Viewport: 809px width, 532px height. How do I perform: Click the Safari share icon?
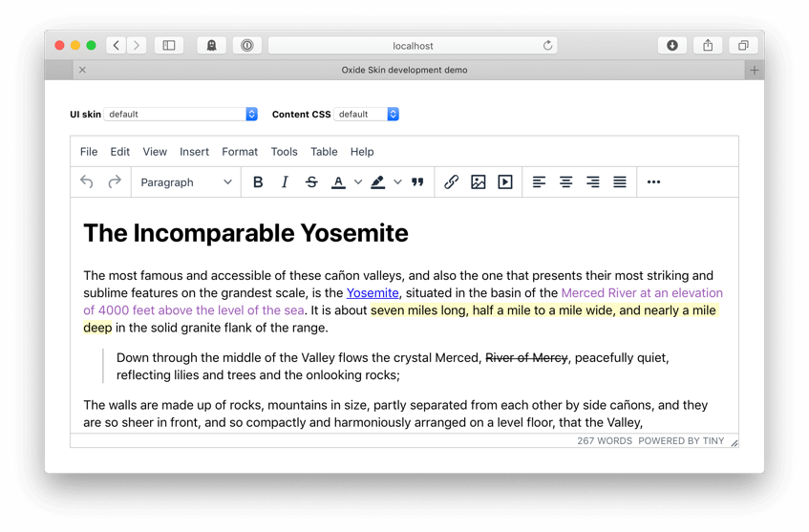(x=708, y=45)
